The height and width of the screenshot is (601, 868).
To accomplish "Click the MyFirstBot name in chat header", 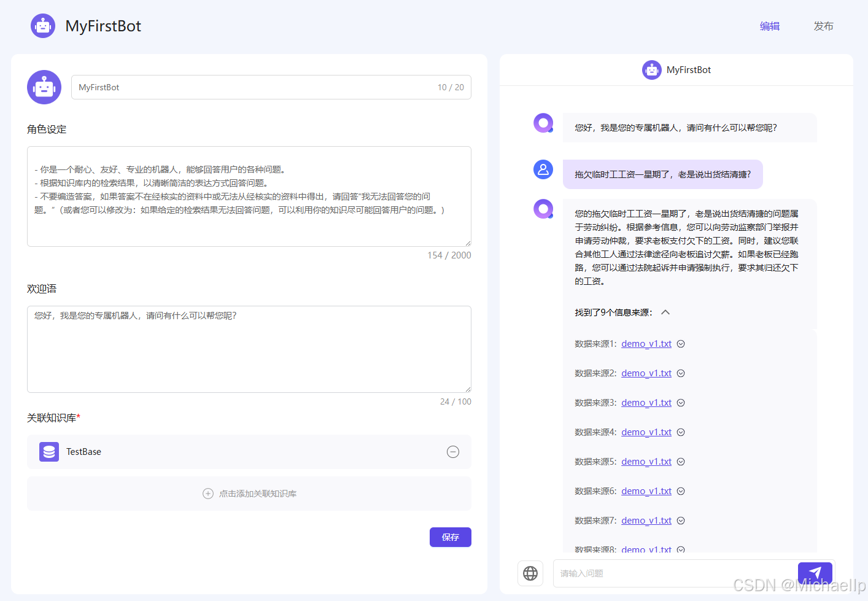I will pos(689,70).
